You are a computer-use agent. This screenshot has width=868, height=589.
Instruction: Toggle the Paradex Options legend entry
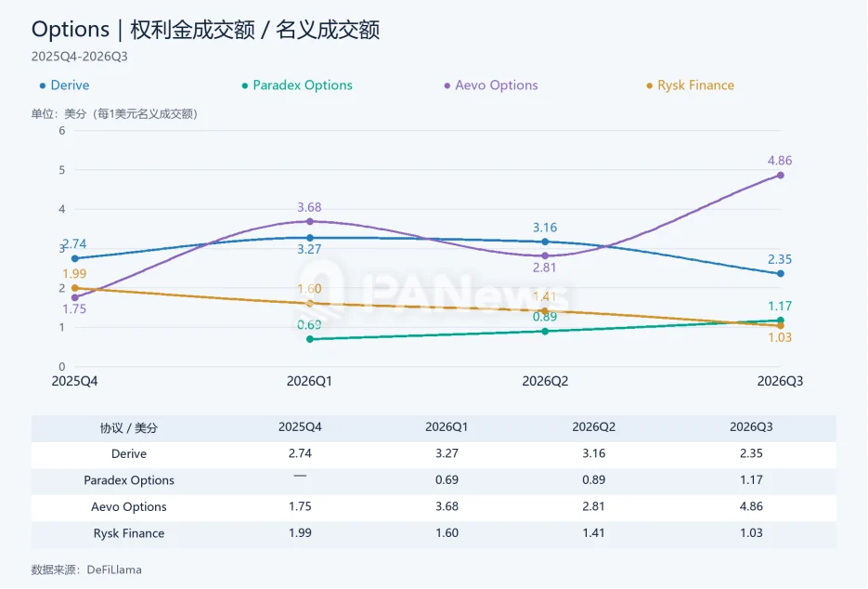point(297,85)
